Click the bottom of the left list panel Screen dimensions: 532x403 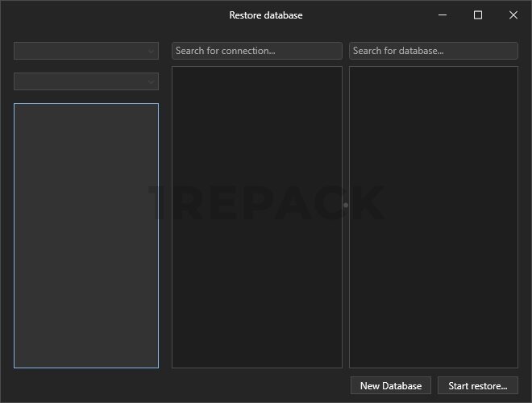(x=86, y=359)
